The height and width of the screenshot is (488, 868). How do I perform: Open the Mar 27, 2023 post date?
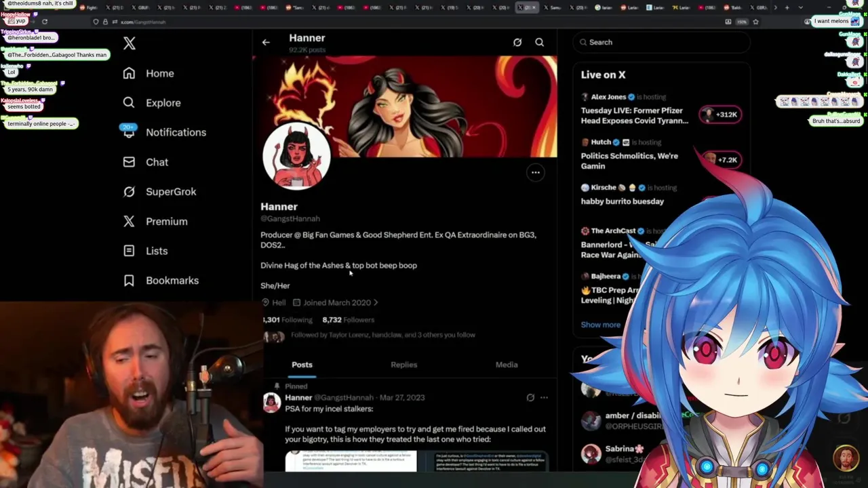pyautogui.click(x=402, y=398)
